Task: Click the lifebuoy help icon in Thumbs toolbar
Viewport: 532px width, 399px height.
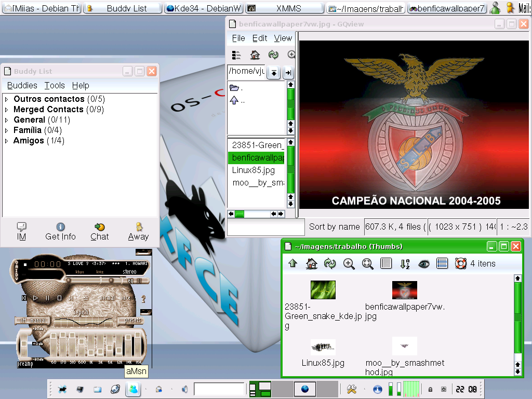Action: 460,263
